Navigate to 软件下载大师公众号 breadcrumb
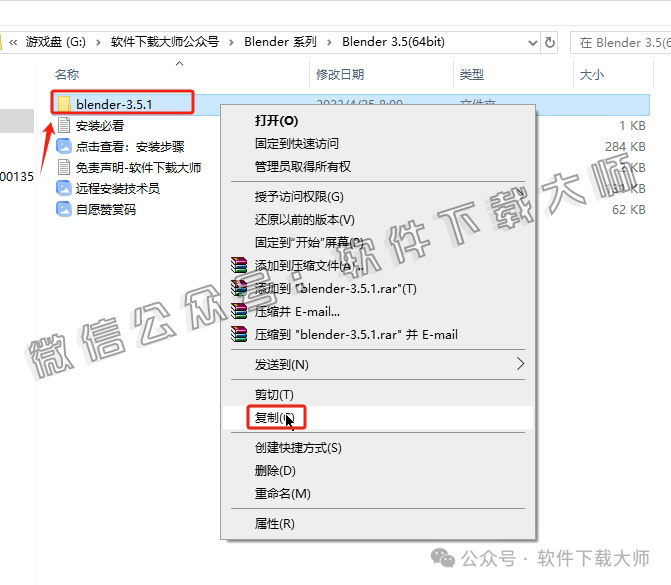This screenshot has height=585, width=671. click(165, 42)
